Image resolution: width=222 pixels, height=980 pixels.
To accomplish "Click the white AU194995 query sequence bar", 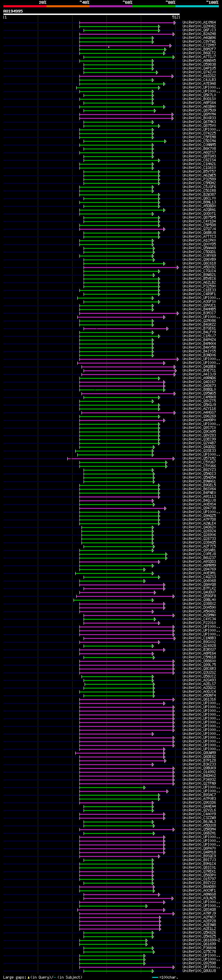I will tap(92, 14).
